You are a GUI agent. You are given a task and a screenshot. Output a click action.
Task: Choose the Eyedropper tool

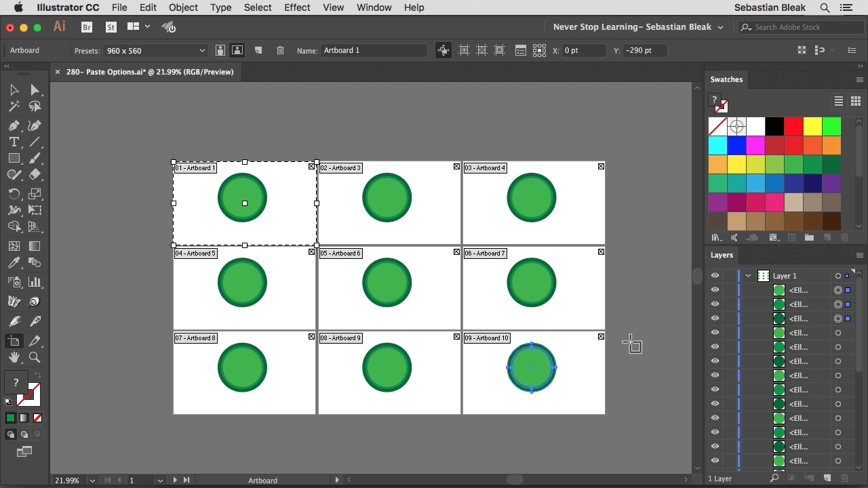pos(14,263)
